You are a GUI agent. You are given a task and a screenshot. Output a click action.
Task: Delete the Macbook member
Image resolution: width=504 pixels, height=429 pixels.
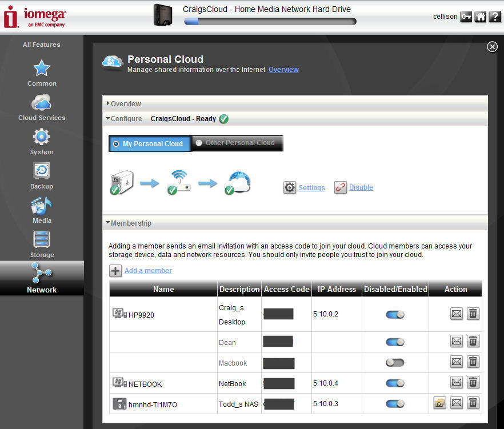[x=473, y=362]
